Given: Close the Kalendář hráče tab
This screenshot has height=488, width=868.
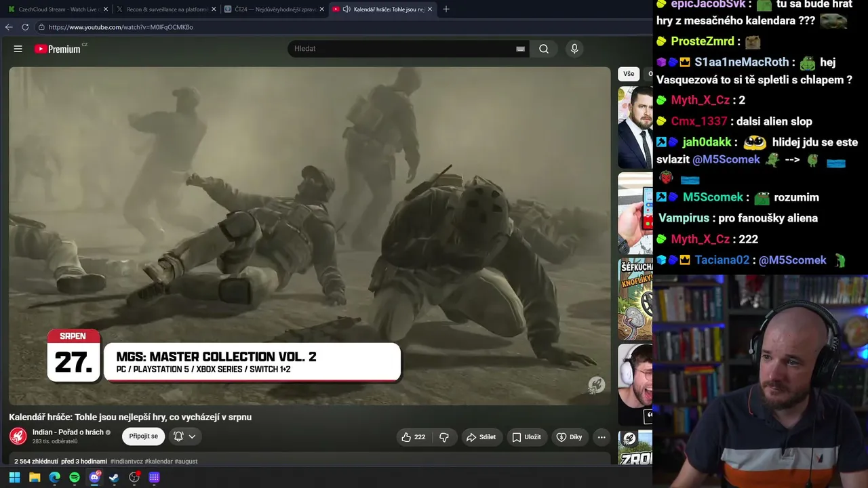Looking at the screenshot, I should [430, 9].
